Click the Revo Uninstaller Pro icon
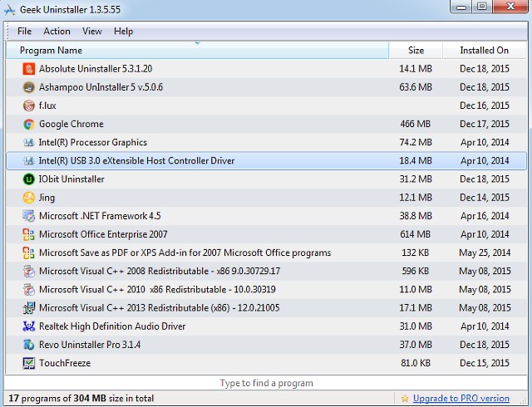Viewport: 532px width, 407px height. [x=29, y=345]
